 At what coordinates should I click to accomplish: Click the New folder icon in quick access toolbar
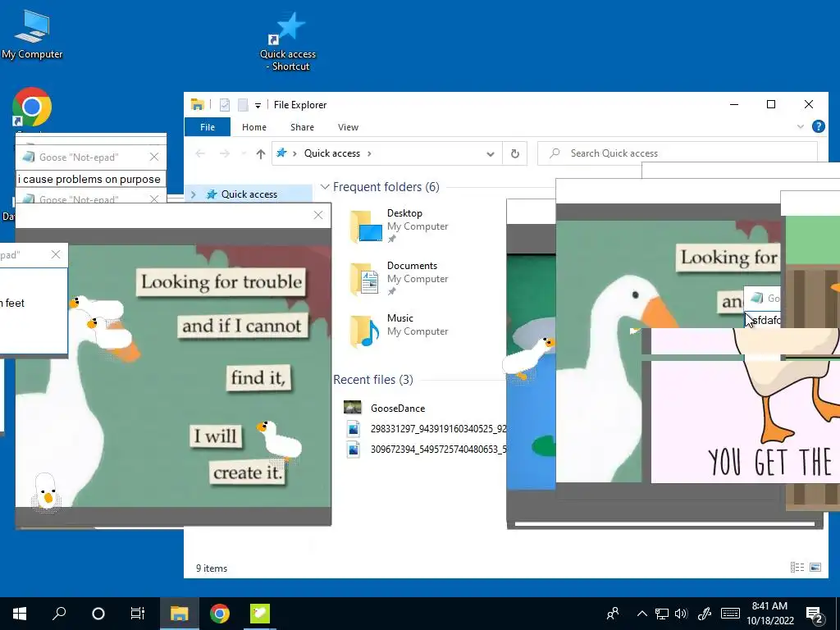click(x=243, y=105)
